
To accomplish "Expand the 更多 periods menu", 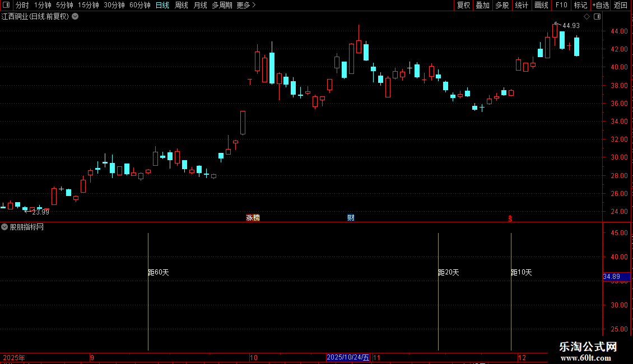I will tap(246, 5).
